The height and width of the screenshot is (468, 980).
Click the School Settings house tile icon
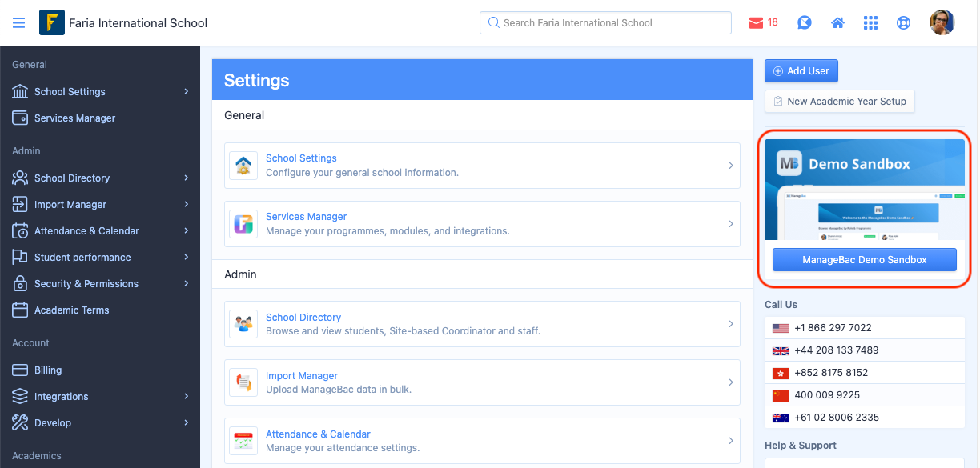[x=243, y=166]
